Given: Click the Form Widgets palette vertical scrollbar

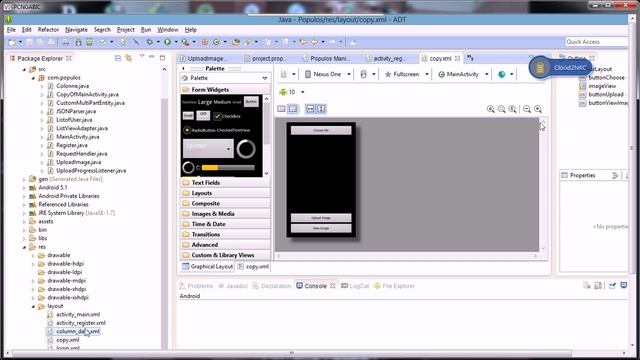Looking at the screenshot, I should (267, 136).
